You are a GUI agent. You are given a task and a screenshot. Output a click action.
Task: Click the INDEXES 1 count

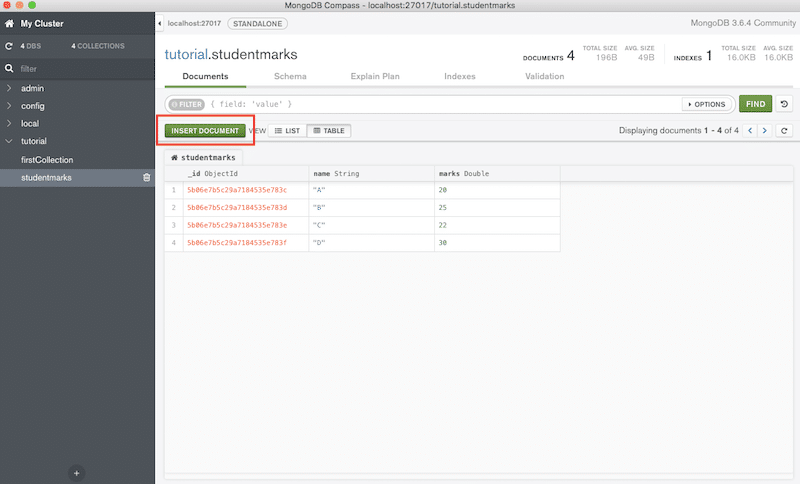(x=692, y=56)
